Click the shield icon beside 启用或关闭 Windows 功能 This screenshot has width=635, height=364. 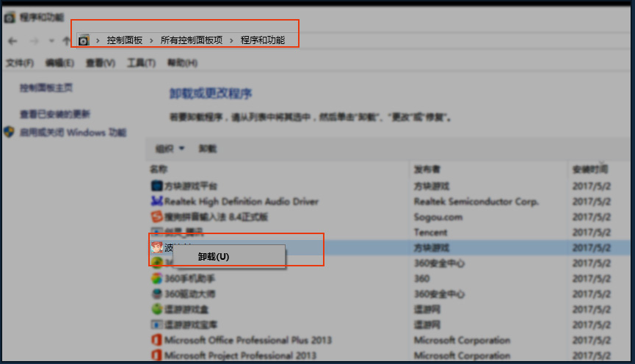pyautogui.click(x=10, y=133)
